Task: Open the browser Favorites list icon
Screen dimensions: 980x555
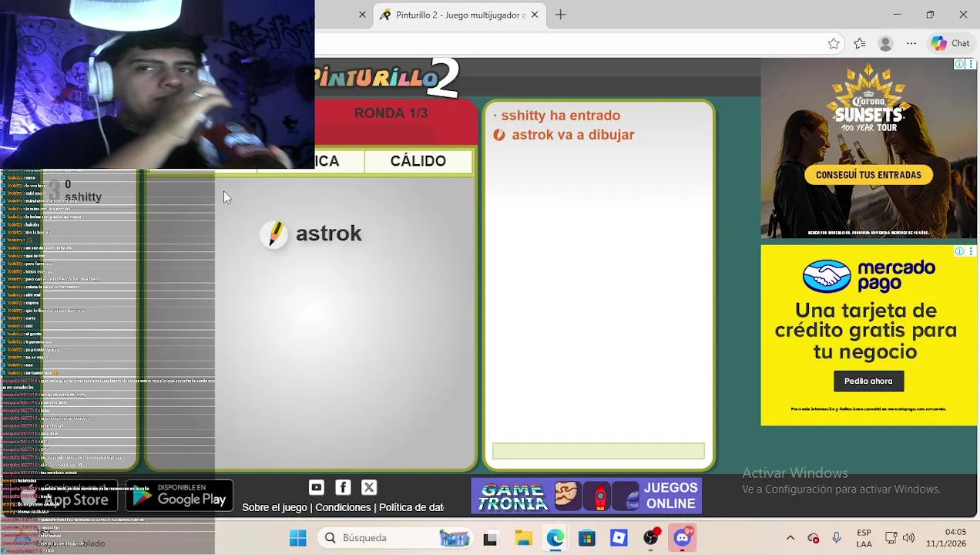Action: (x=860, y=44)
